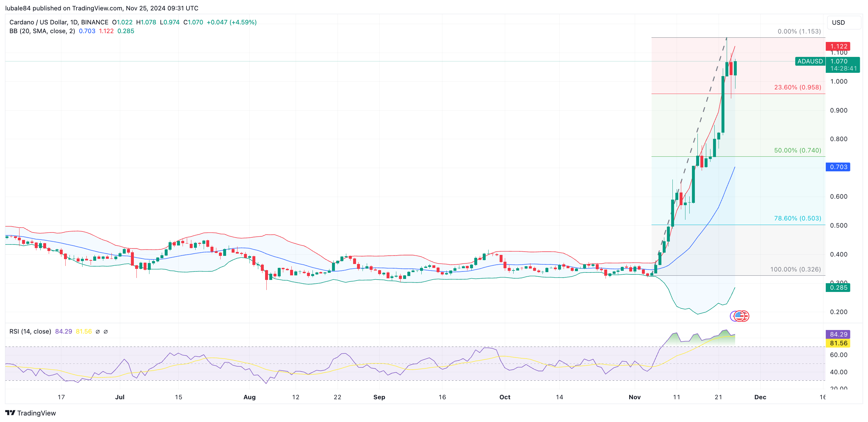Click the purple 84.29 RSI value tag

838,334
